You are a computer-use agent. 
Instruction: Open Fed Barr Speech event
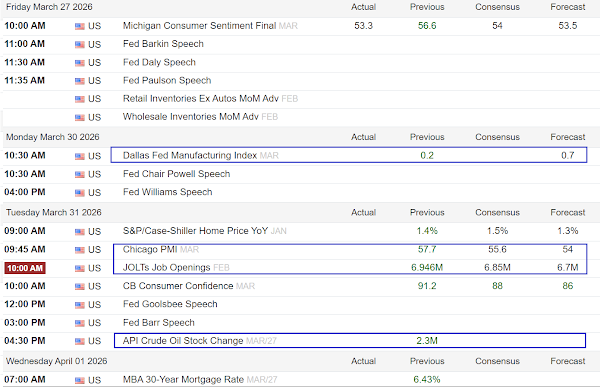[158, 322]
